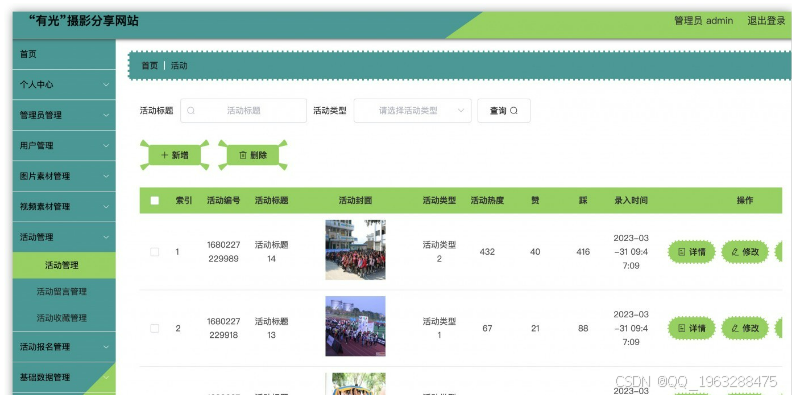Click 活动编号 cell 1680227229918
Viewport: 792px width, 395px height.
coord(223,328)
